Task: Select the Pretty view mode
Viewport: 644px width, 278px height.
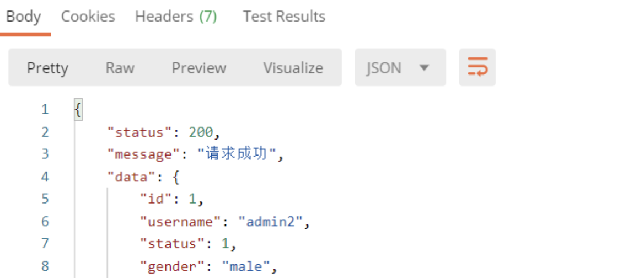Action: click(x=47, y=68)
